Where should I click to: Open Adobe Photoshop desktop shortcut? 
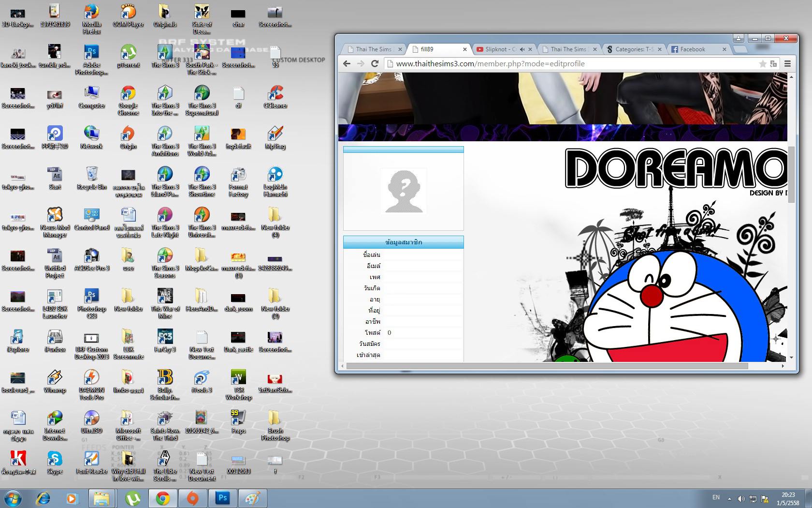tap(91, 60)
